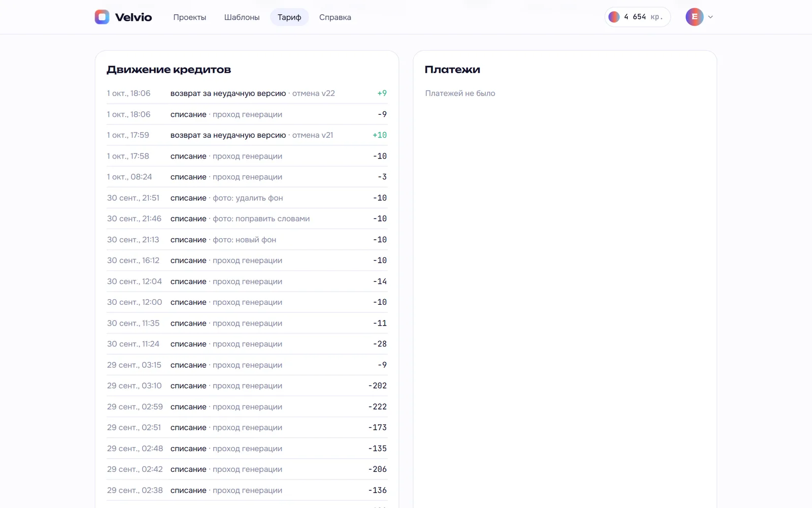Select the фото: новый фон entry
Image resolution: width=812 pixels, height=508 pixels.
click(x=247, y=239)
